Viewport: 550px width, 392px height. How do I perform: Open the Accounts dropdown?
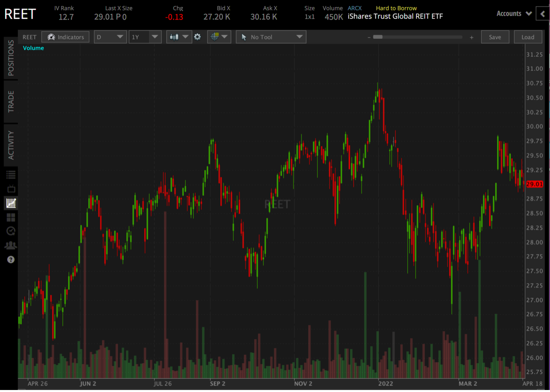click(x=513, y=13)
